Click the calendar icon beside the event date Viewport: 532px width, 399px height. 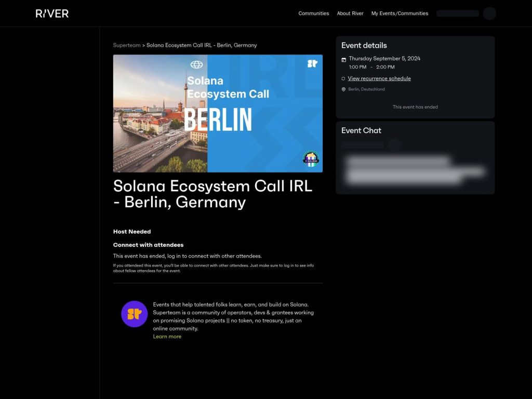344,58
